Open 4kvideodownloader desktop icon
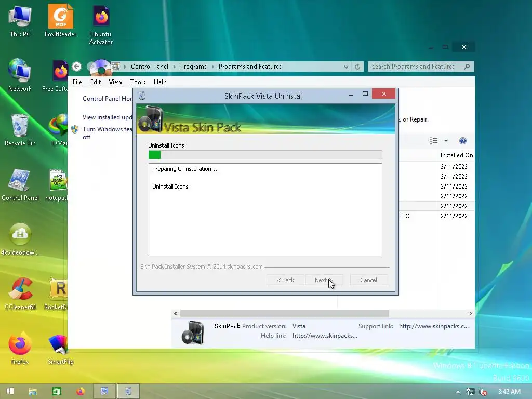532x399 pixels. tap(20, 239)
